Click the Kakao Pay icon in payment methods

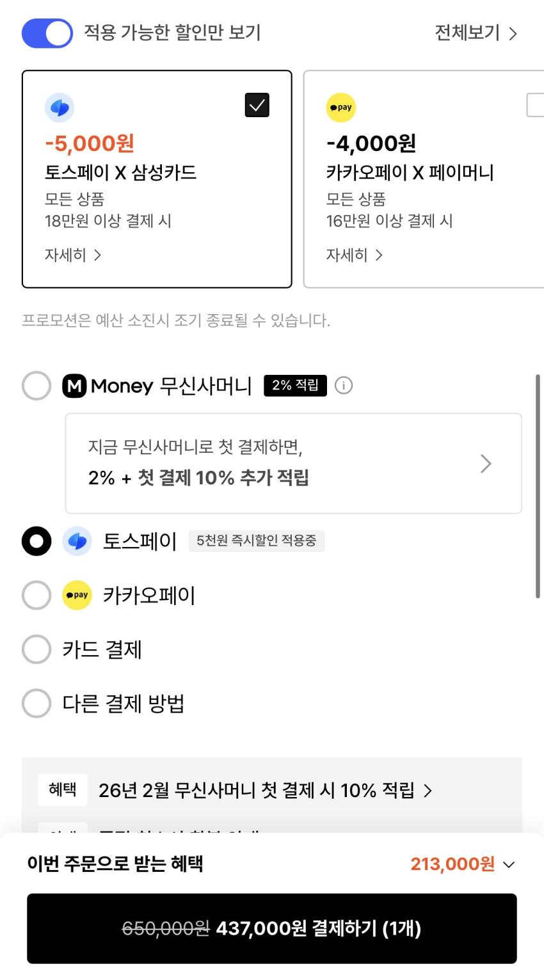click(77, 596)
